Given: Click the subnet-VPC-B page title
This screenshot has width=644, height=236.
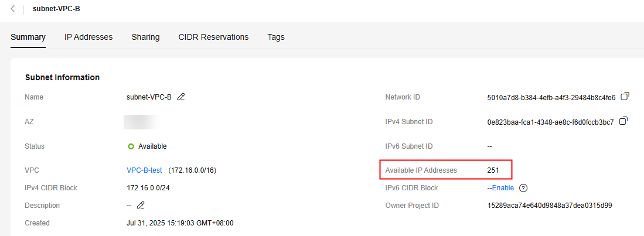Looking at the screenshot, I should click(56, 9).
